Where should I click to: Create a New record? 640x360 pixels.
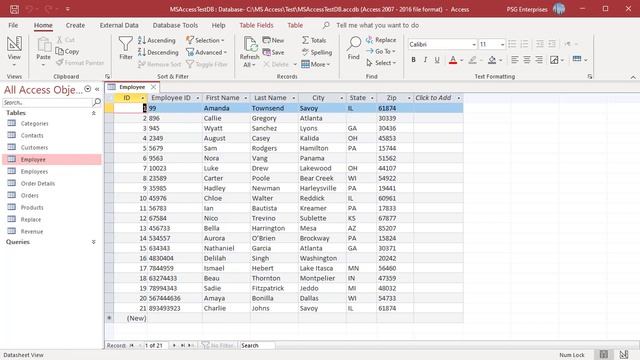tap(273, 40)
